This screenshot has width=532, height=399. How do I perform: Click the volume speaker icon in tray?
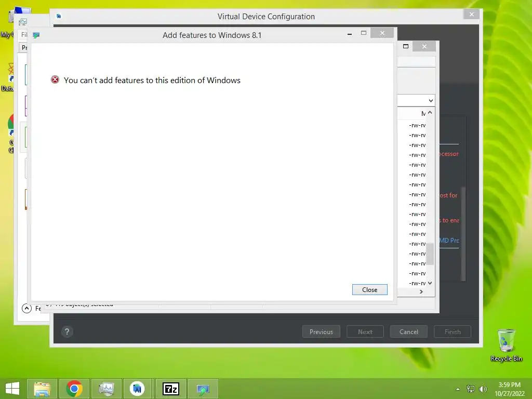coord(483,389)
